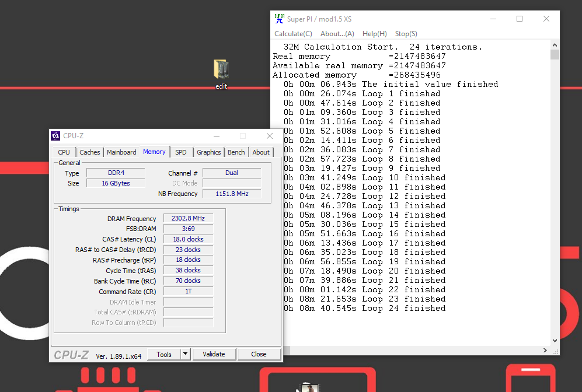This screenshot has height=392, width=582.
Task: Switch to the CPU tab in CPU-Z
Action: [x=64, y=152]
